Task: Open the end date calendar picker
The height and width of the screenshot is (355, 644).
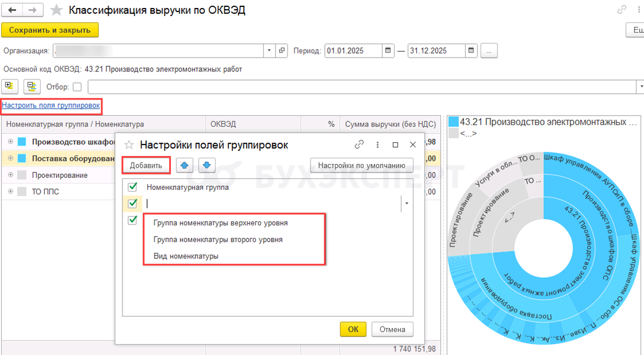Action: [471, 51]
